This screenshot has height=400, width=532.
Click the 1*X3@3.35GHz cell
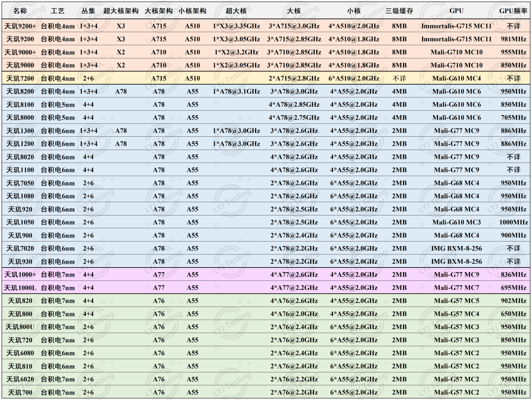coord(236,26)
